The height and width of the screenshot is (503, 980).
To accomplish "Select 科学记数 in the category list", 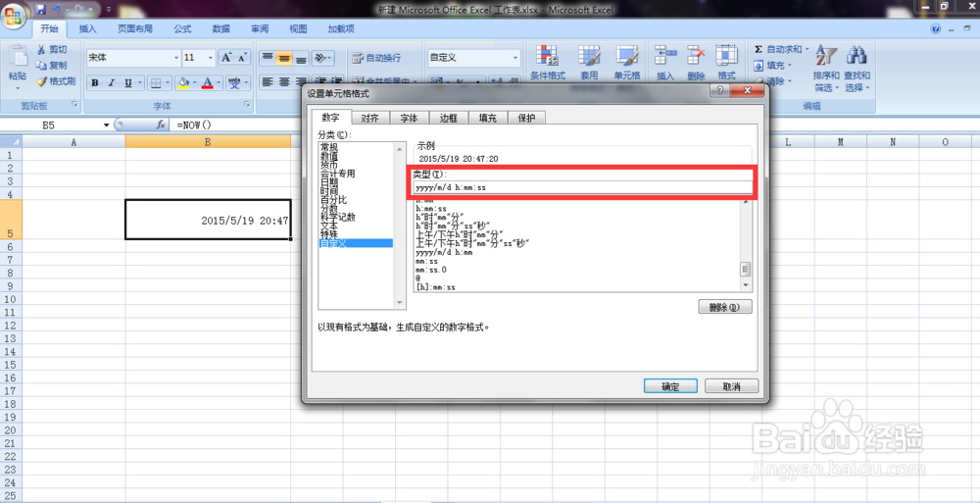I will [x=337, y=217].
